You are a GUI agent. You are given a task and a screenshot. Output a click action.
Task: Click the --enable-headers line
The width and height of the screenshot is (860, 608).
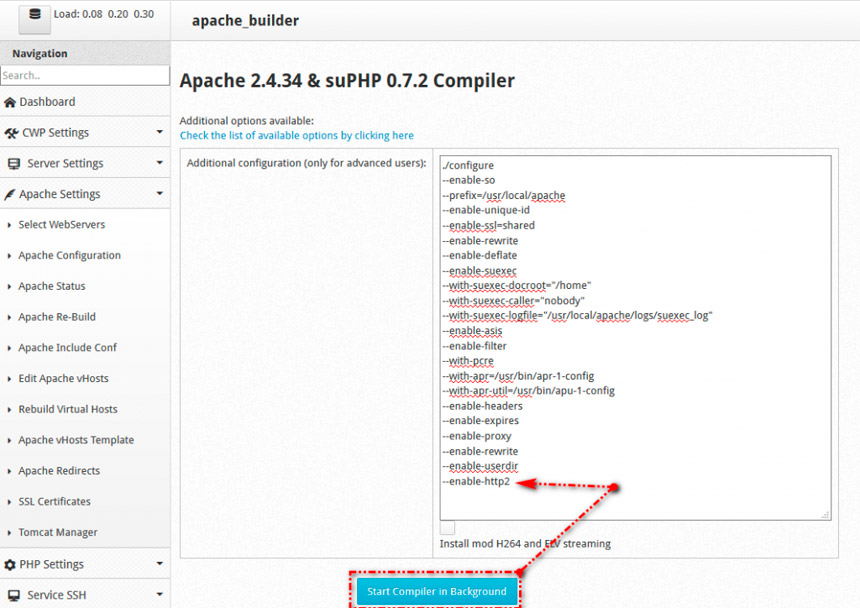coord(482,406)
